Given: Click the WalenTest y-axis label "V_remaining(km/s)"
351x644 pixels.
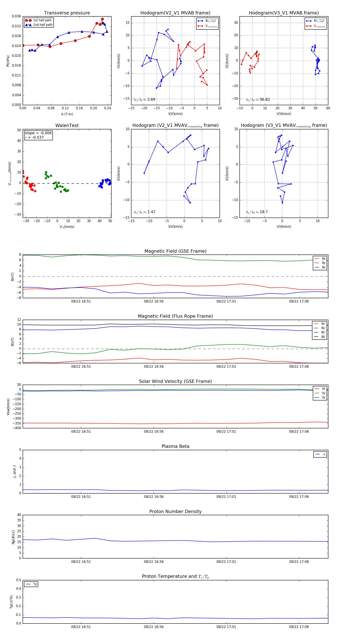Looking at the screenshot, I should (10, 173).
